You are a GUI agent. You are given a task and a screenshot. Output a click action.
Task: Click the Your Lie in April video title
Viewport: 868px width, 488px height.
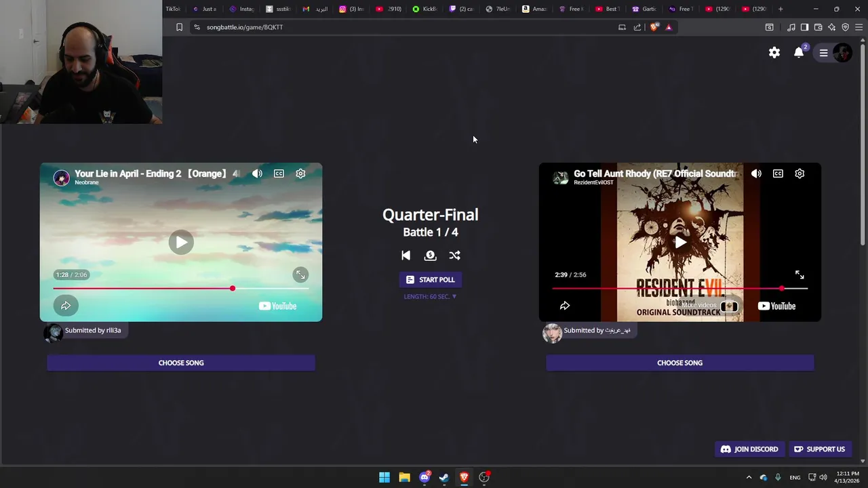pyautogui.click(x=157, y=174)
